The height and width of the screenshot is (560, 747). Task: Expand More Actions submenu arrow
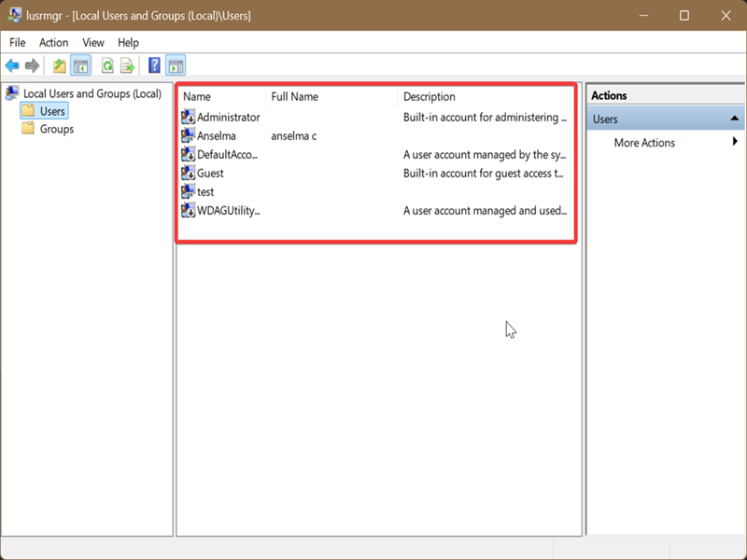coord(735,142)
